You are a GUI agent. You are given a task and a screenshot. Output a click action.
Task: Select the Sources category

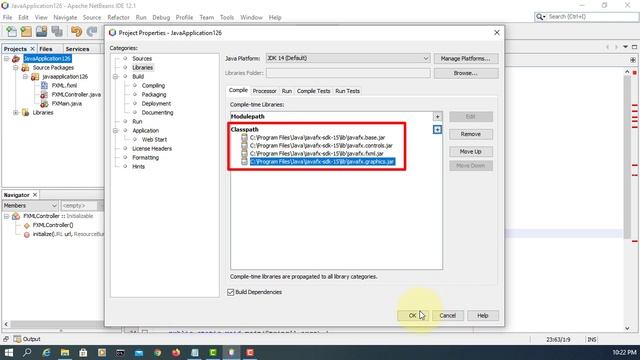point(142,59)
